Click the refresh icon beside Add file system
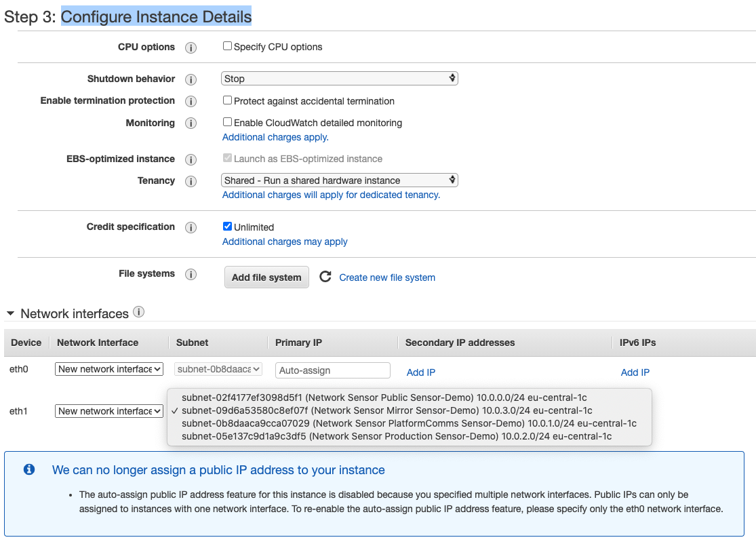 point(325,277)
